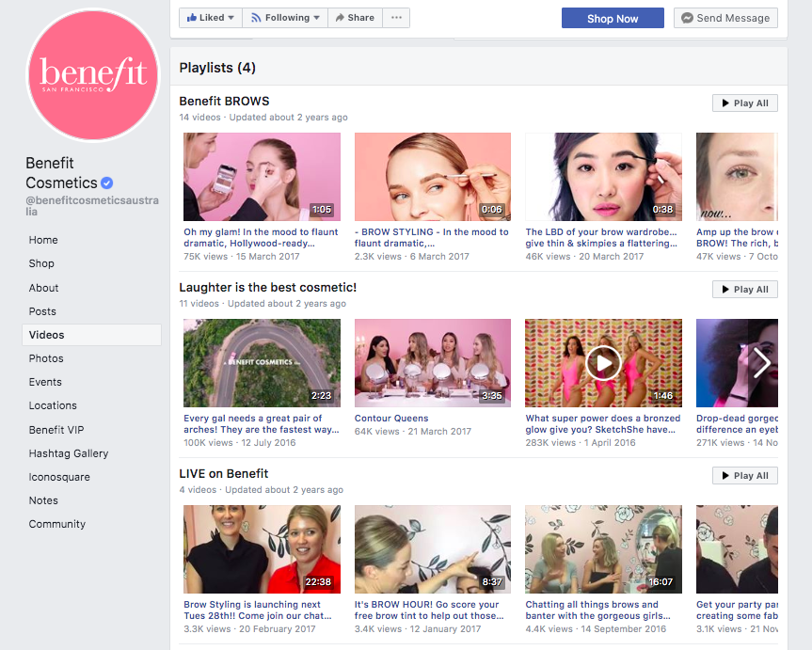
Task: Open Locations in the sidebar
Action: tap(53, 405)
